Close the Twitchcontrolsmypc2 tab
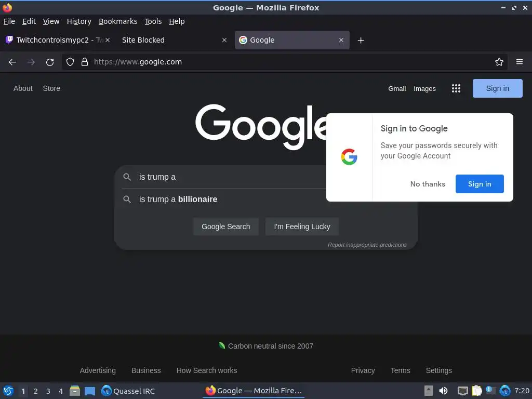The width and height of the screenshot is (532, 399). (x=108, y=40)
